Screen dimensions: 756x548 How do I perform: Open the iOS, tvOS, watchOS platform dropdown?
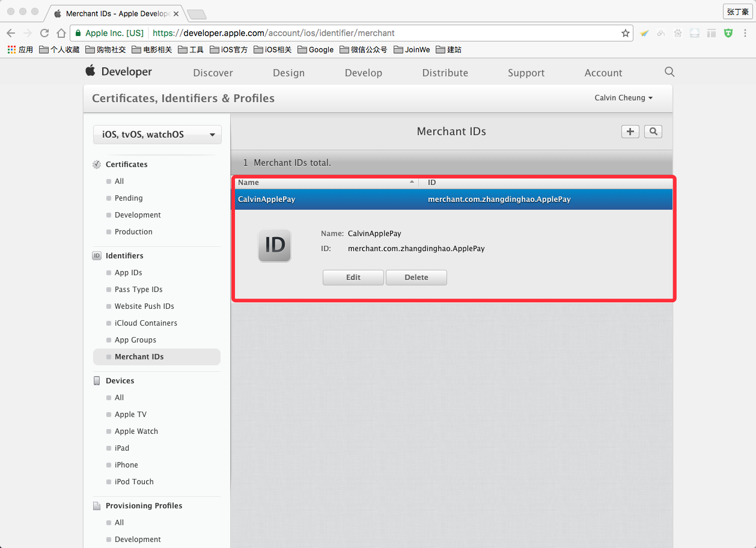(157, 135)
